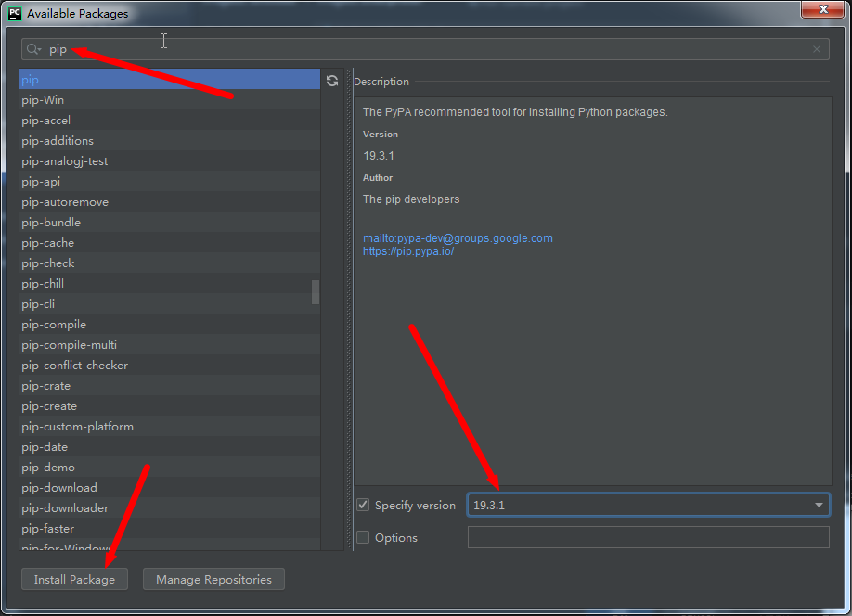852x616 pixels.
Task: Select pip-cache package
Action: [170, 243]
